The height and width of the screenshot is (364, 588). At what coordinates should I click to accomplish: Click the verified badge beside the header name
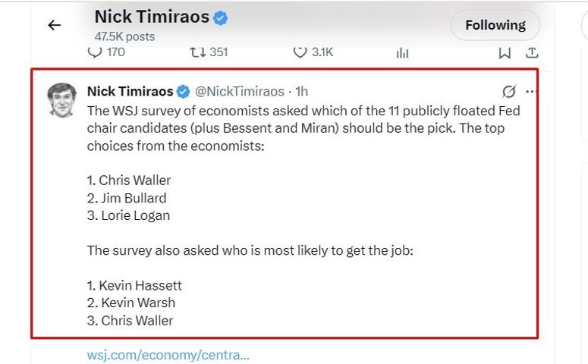point(221,17)
